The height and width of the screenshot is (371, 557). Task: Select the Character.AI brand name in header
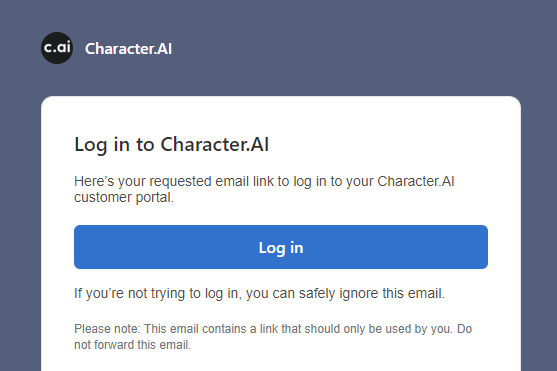coord(128,49)
